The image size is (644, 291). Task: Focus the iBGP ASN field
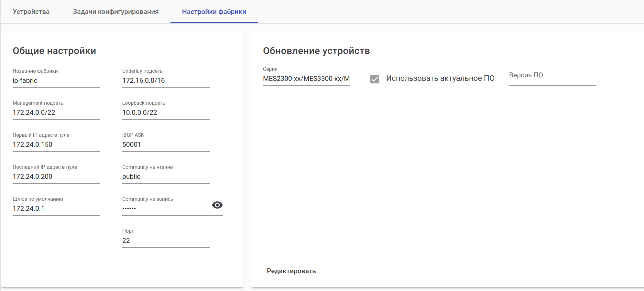[x=166, y=145]
